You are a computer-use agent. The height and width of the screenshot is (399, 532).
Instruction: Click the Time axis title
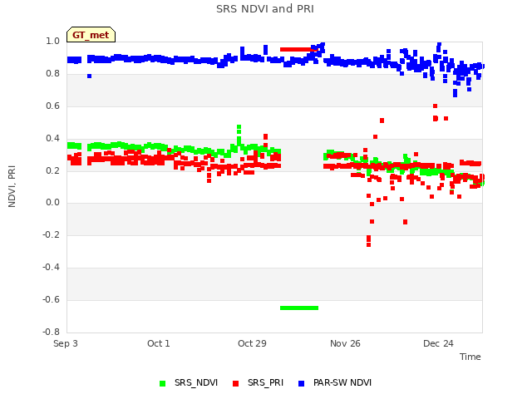[470, 357]
